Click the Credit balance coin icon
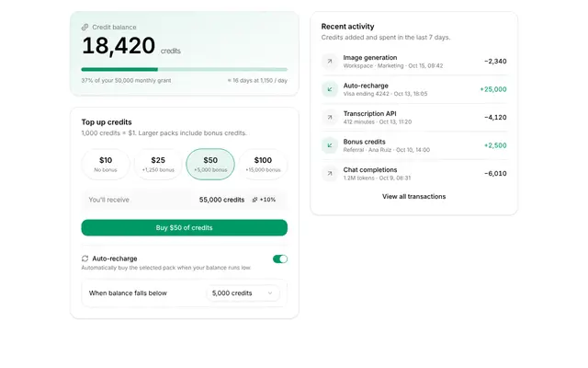 (x=85, y=27)
